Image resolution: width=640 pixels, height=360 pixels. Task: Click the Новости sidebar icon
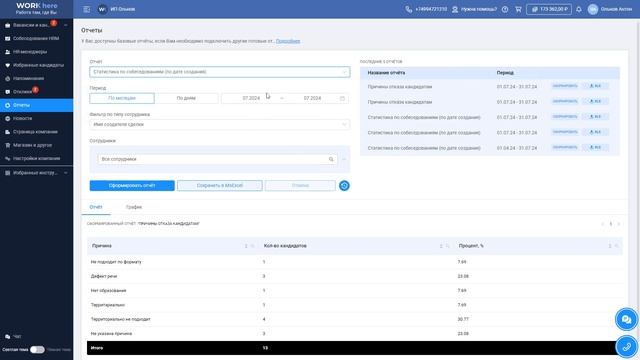coord(7,118)
